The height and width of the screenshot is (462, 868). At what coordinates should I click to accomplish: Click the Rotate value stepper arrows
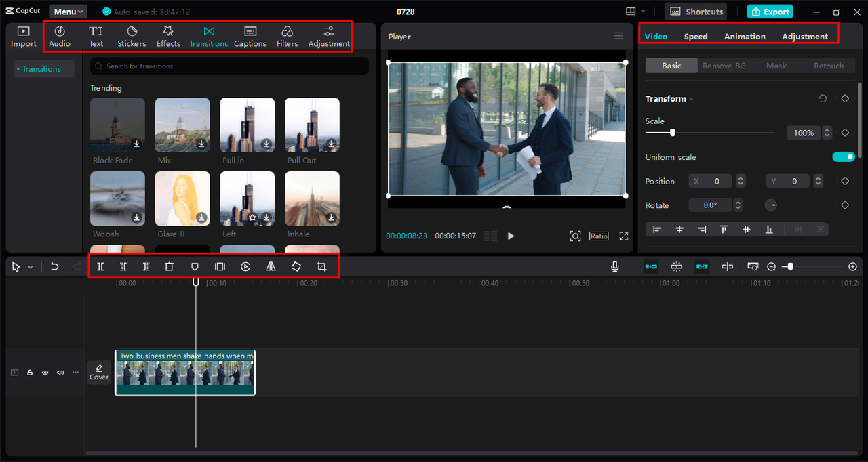(x=738, y=205)
